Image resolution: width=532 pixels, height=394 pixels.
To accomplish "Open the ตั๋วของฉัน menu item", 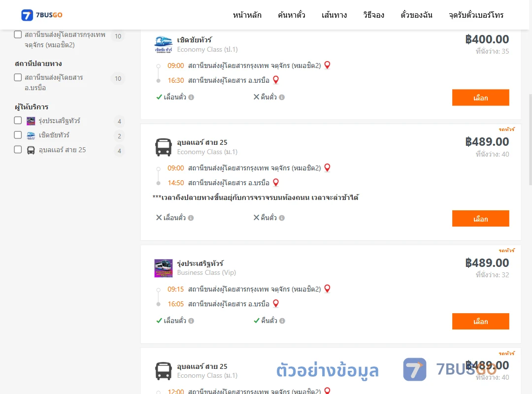I will 416,15.
